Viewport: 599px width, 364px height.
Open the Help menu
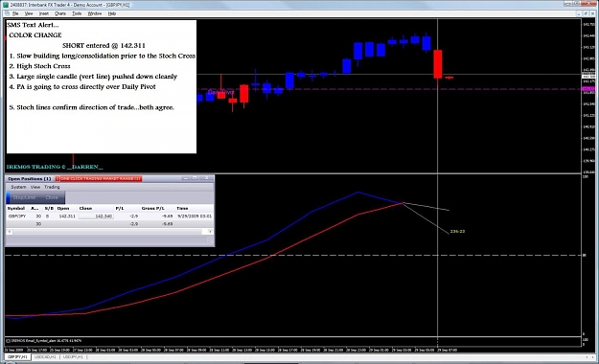pos(111,13)
